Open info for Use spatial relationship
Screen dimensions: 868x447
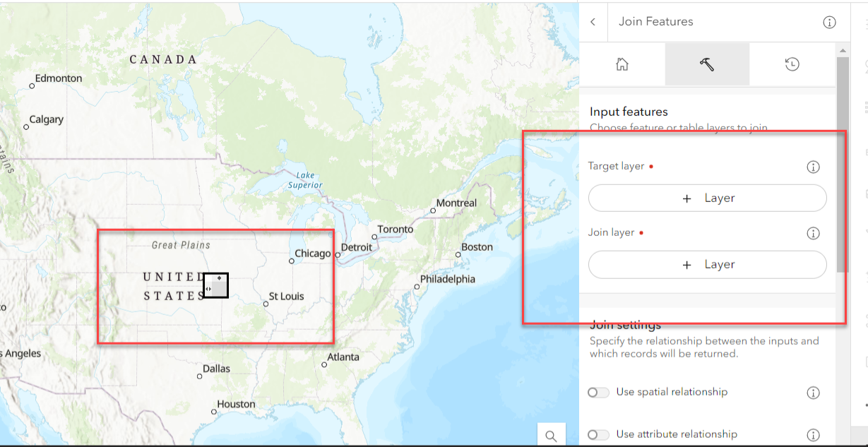pyautogui.click(x=813, y=393)
